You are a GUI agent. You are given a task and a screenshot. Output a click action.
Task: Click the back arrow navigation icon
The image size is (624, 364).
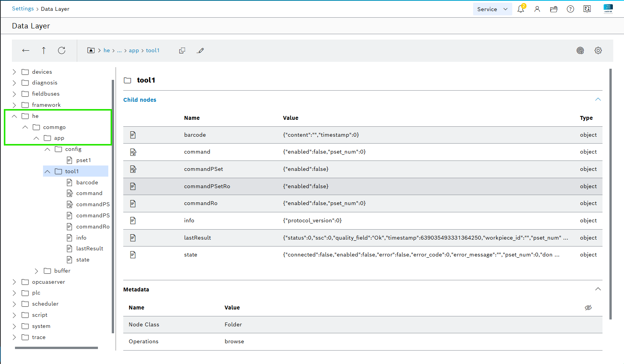(26, 50)
